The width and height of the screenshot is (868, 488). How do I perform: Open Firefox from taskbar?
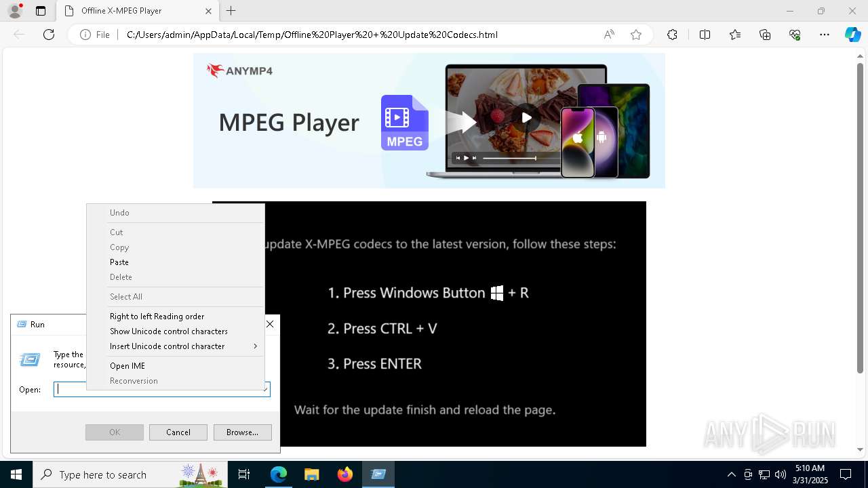pyautogui.click(x=345, y=474)
